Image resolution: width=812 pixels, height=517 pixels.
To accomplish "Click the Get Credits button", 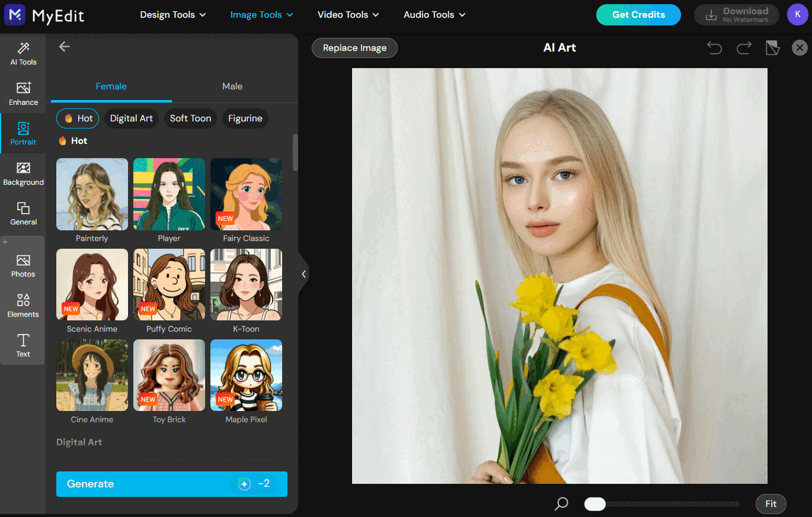I will pos(638,15).
